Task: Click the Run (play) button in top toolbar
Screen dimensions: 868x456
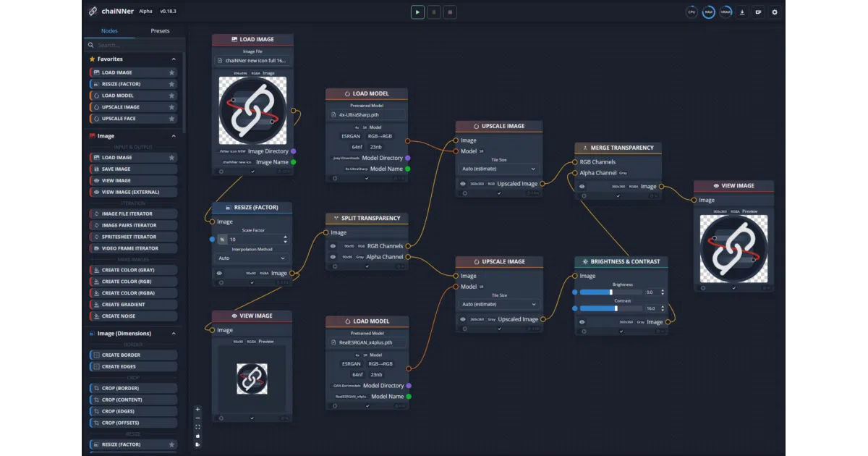Action: 417,12
